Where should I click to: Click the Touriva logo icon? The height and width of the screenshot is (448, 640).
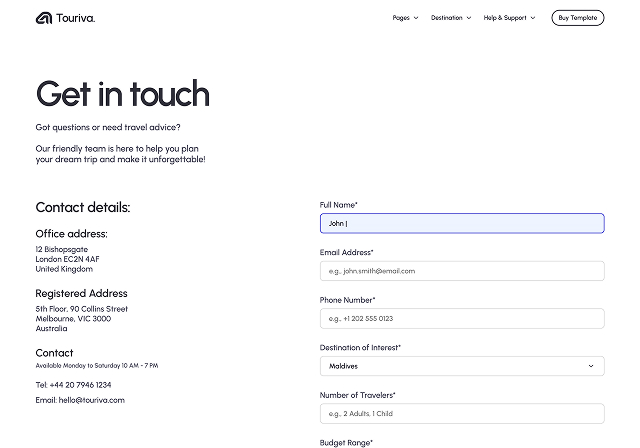pyautogui.click(x=44, y=18)
